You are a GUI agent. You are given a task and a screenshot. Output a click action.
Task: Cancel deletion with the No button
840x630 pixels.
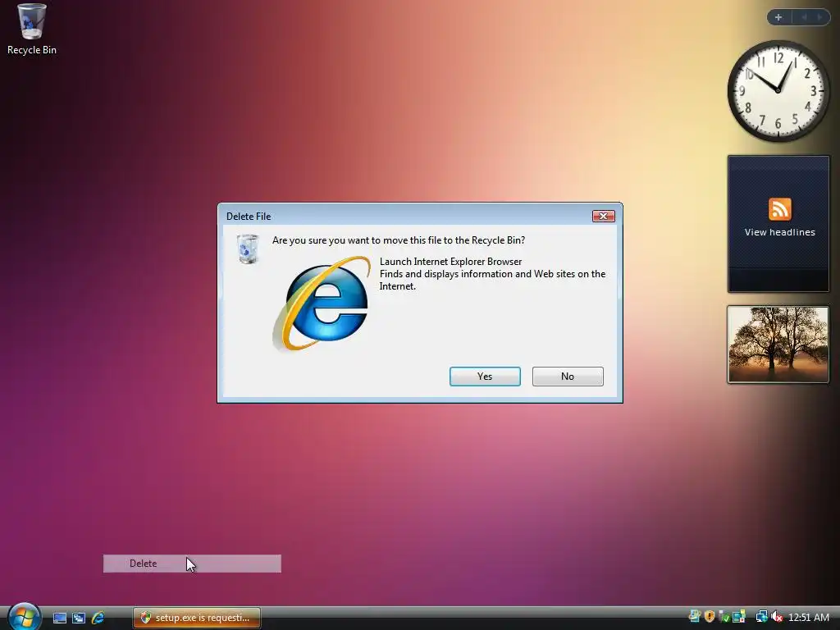pyautogui.click(x=568, y=376)
